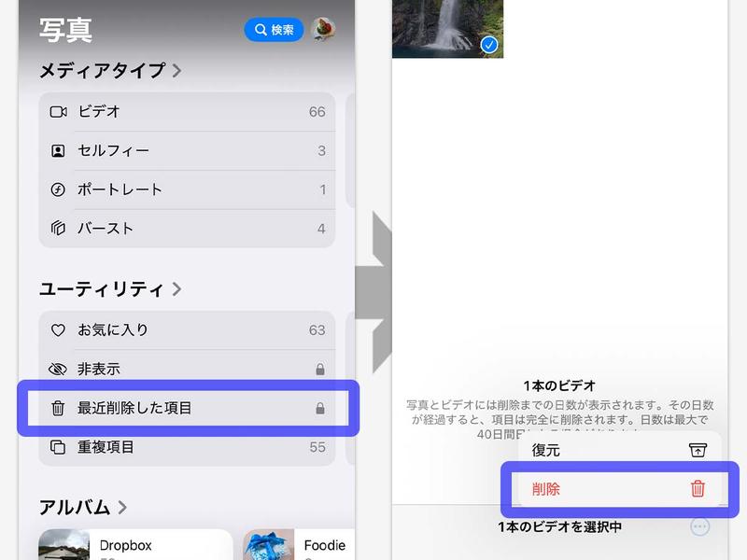Tap the 1本のビデオを選択中 status text
Viewport: 747px width, 560px height.
[559, 526]
